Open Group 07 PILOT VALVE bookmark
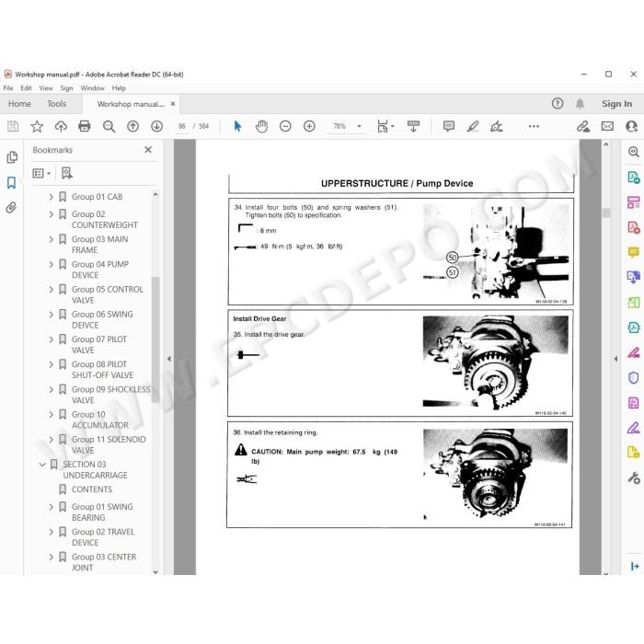This screenshot has width=644, height=644. click(99, 345)
